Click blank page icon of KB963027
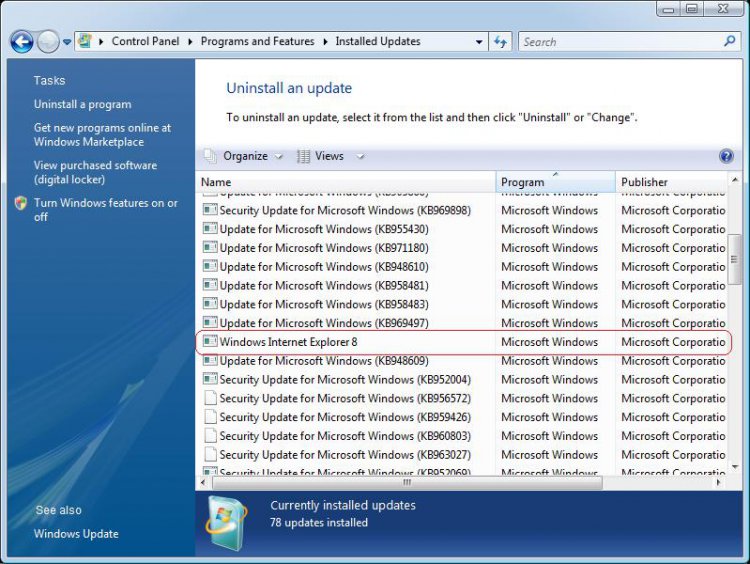This screenshot has height=564, width=750. (x=210, y=454)
